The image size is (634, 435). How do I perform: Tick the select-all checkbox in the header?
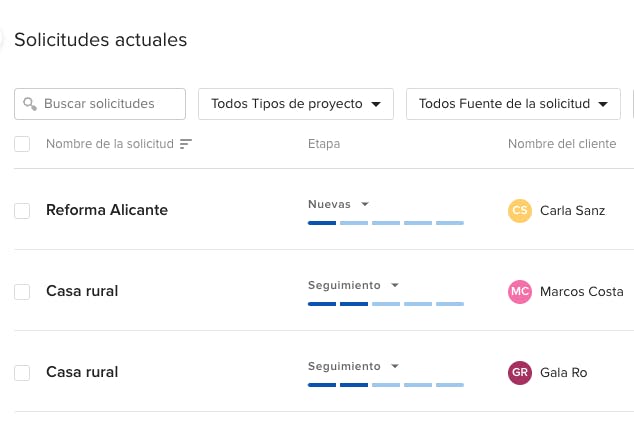22,144
